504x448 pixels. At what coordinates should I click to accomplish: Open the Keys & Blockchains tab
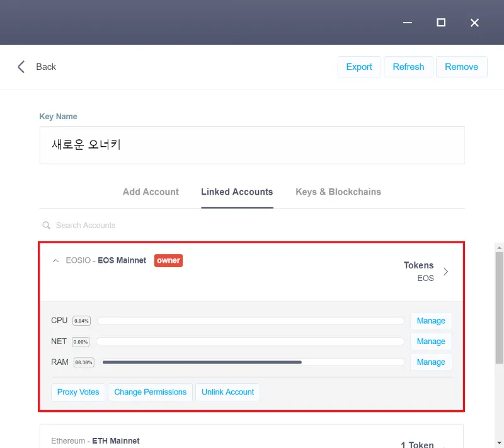click(338, 192)
